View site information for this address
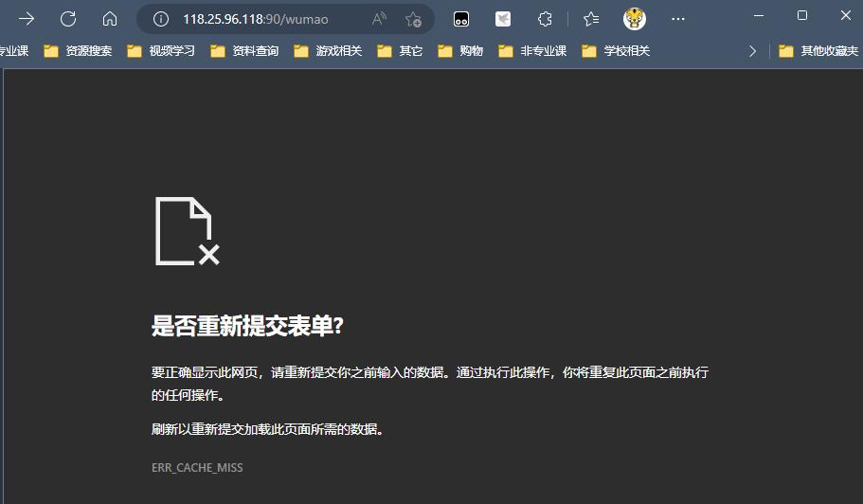 click(x=161, y=19)
